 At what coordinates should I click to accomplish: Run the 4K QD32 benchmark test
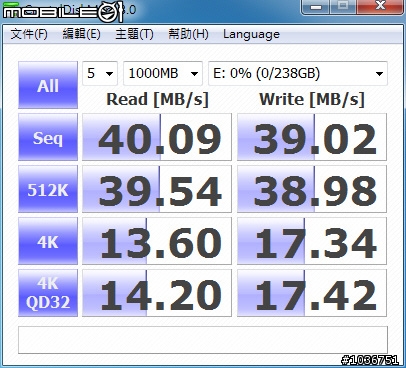(48, 293)
